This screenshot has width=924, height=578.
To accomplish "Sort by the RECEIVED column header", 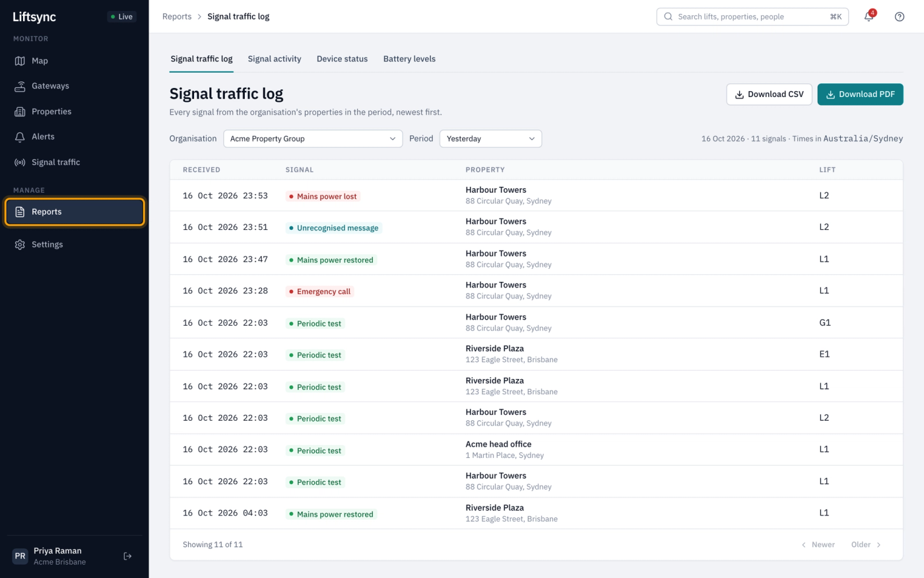I will tap(201, 170).
